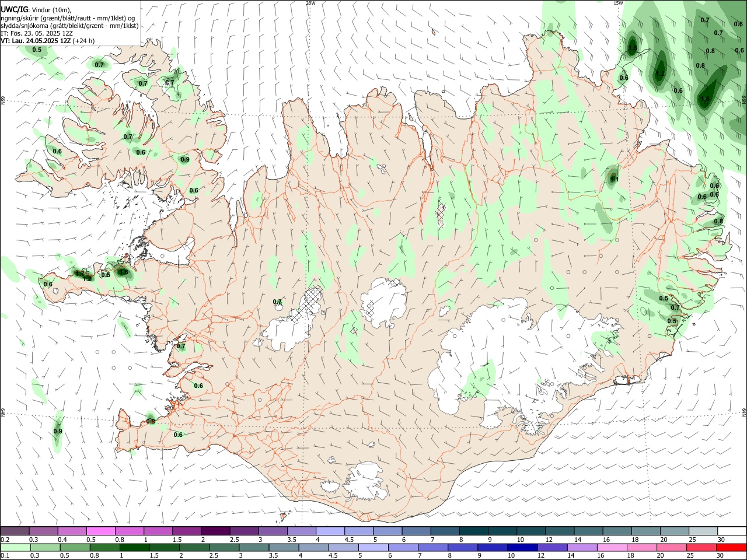Viewport: 747px width, 560px height.
Task: Click the 15W longitude label
Action: click(618, 3)
